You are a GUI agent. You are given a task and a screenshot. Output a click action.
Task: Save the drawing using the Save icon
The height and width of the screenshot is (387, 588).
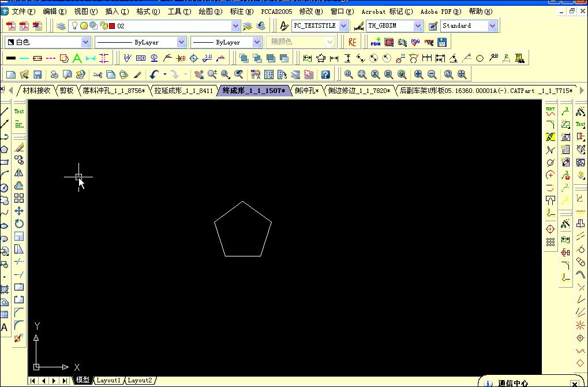pyautogui.click(x=37, y=74)
